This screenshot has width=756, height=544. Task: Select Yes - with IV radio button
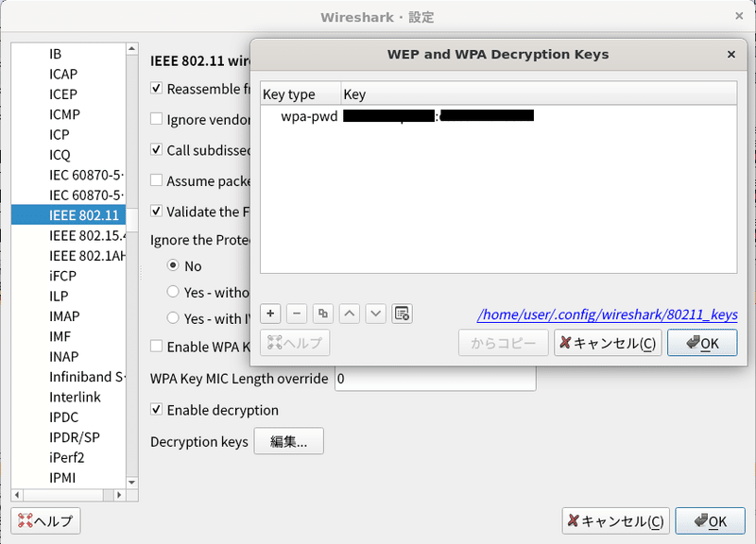point(173,318)
